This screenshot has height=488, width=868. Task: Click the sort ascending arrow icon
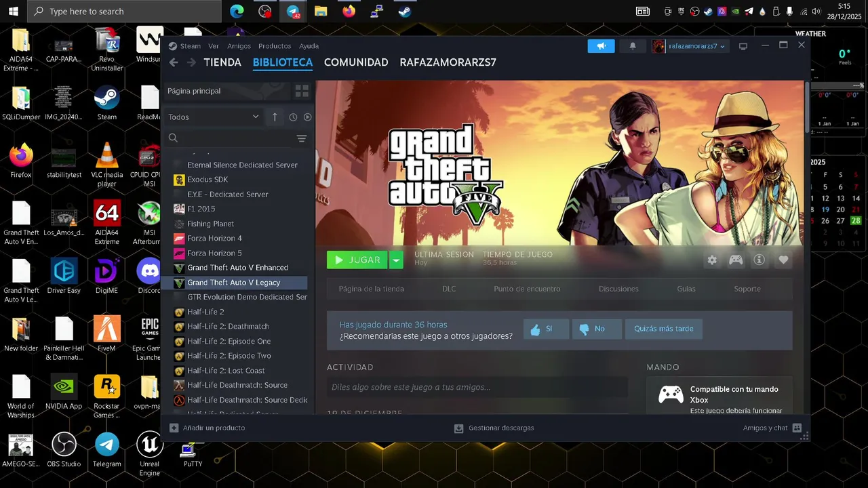(275, 117)
